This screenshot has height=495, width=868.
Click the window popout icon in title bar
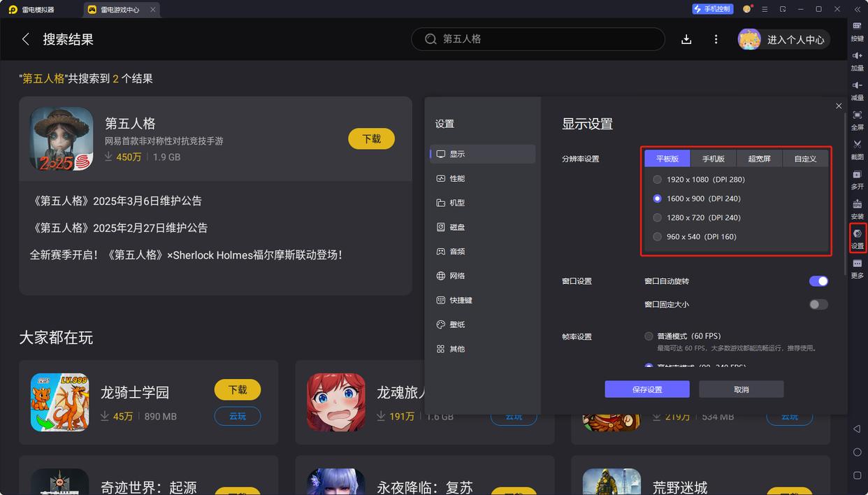pyautogui.click(x=783, y=9)
